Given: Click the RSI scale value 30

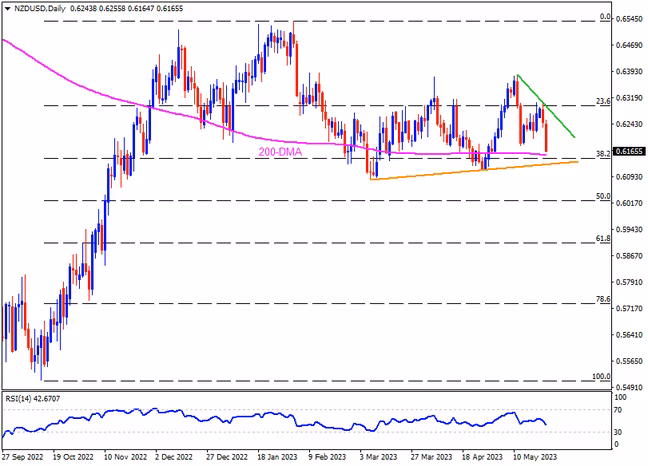Looking at the screenshot, I should click(x=618, y=432).
